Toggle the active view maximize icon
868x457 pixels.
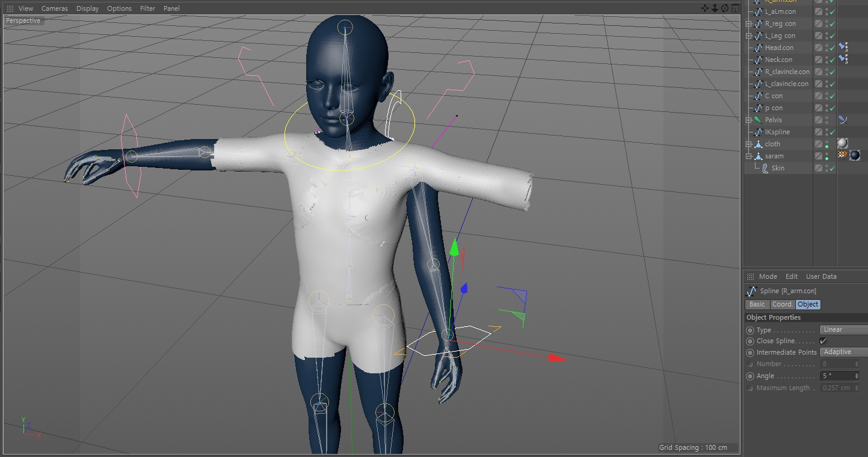734,8
